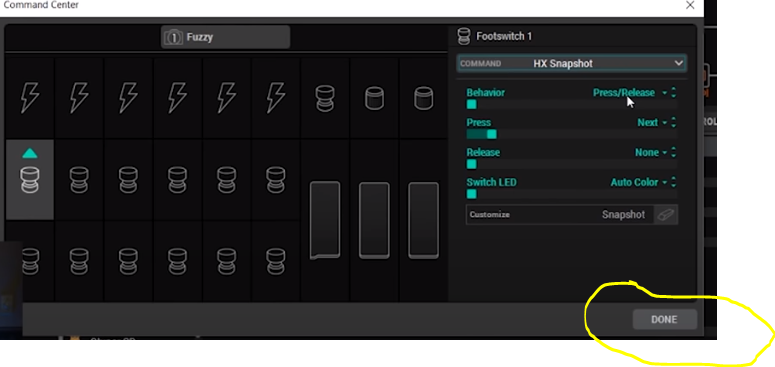Click the Behavior up/down stepper arrows
The height and width of the screenshot is (367, 775).
tap(674, 93)
